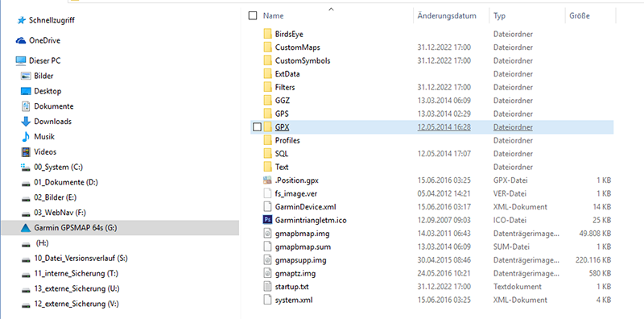
Task: Select the Dieser PC computer icon
Action: [21, 61]
